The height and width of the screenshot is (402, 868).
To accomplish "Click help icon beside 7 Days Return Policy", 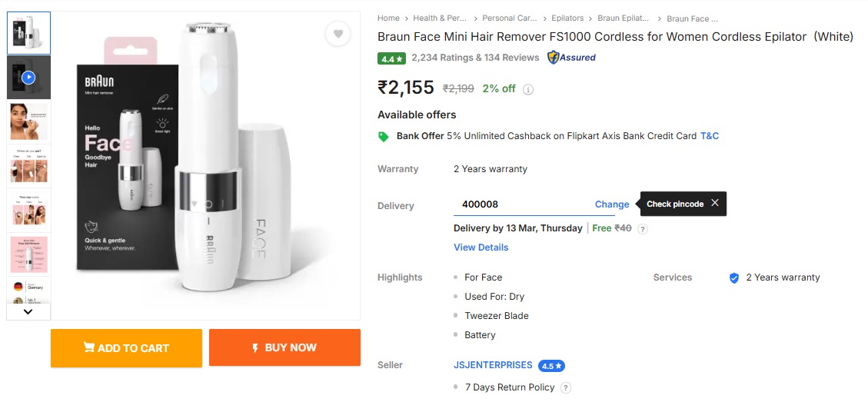I will tap(566, 387).
